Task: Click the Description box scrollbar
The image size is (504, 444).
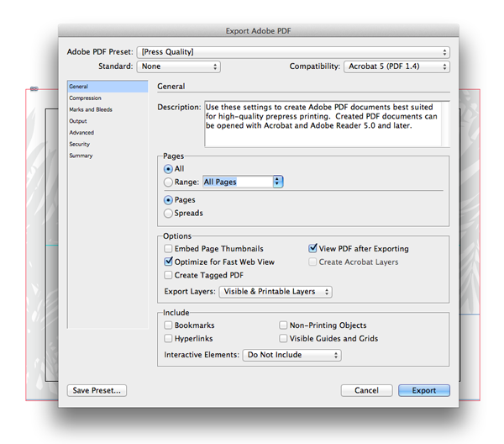Action: coord(445,124)
